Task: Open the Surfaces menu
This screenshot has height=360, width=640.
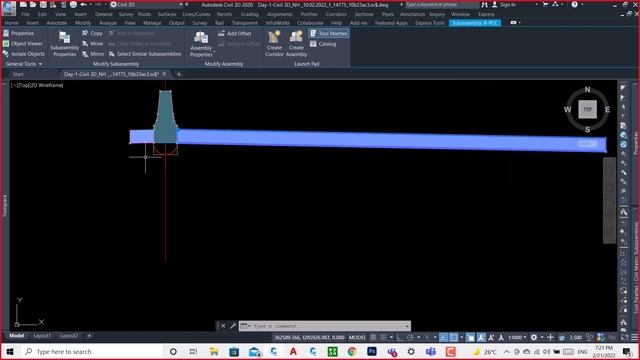Action: point(167,14)
